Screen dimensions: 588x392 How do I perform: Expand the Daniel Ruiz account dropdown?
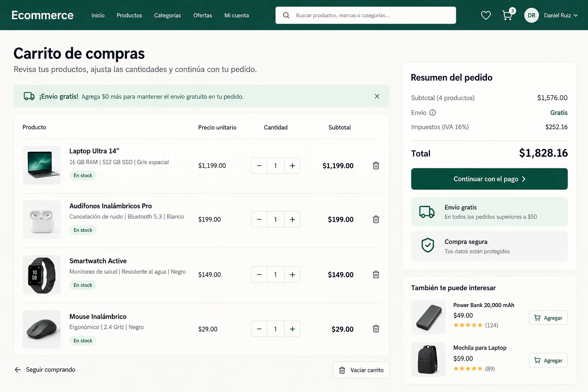coord(561,15)
